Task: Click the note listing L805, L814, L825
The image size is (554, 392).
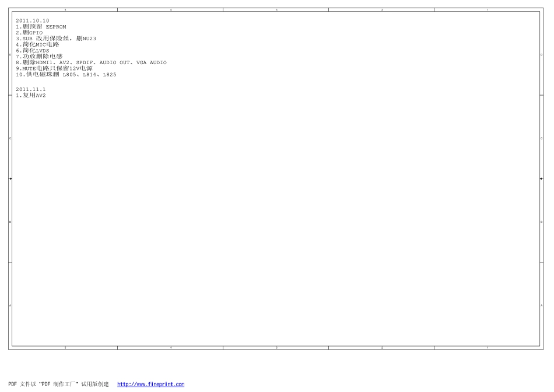Action: pyautogui.click(x=66, y=75)
